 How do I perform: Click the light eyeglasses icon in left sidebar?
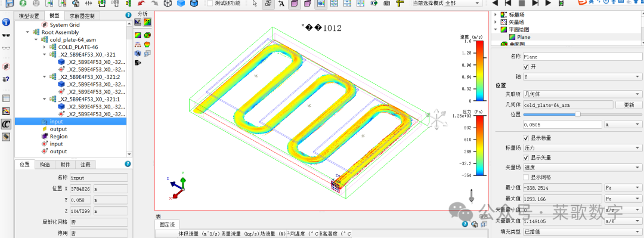click(x=6, y=48)
